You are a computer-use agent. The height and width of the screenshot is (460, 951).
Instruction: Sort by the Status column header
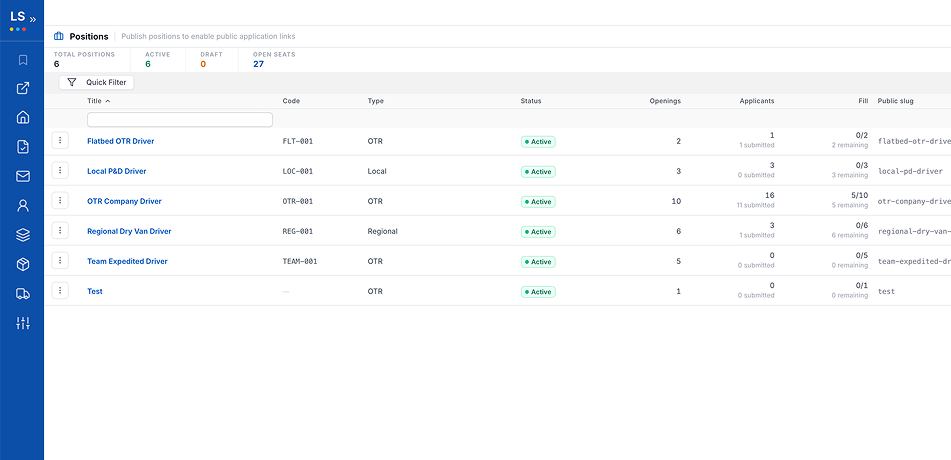coord(531,101)
